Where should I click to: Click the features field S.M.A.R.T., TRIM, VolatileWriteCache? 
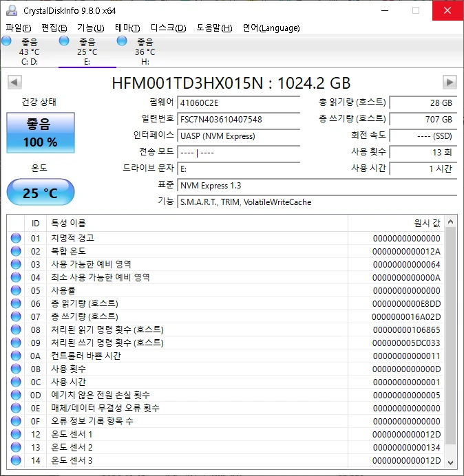click(317, 202)
